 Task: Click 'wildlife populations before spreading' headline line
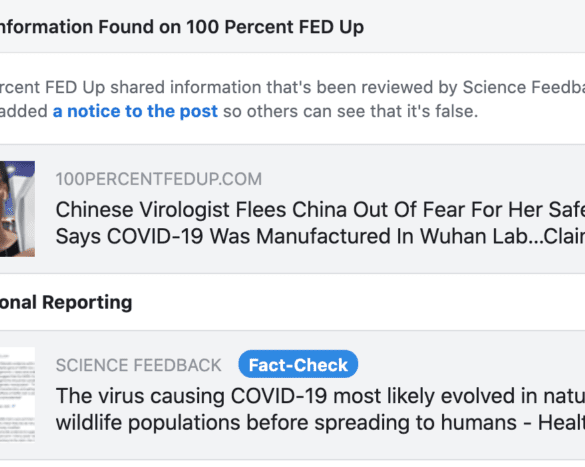click(x=320, y=423)
